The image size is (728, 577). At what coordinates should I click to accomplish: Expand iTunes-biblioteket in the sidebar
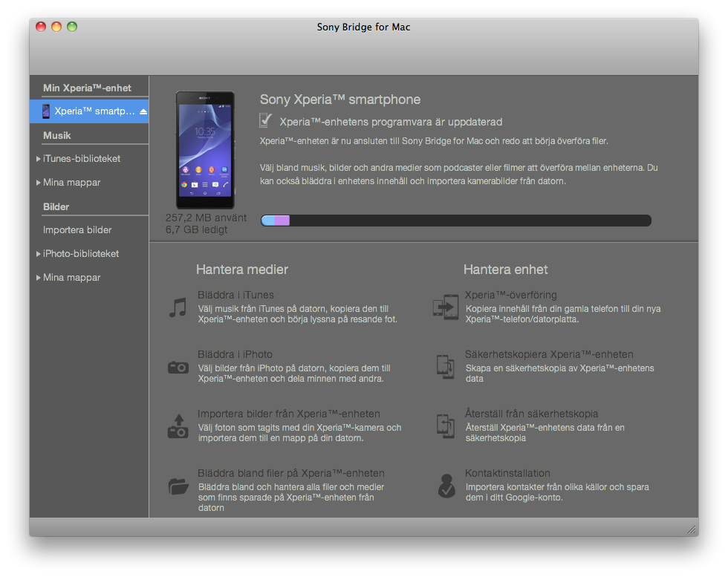(39, 159)
